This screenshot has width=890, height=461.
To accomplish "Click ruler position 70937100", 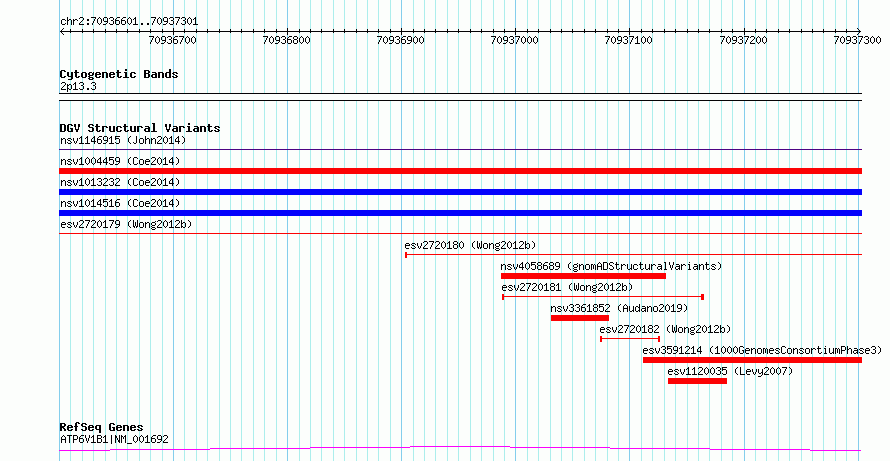I will pyautogui.click(x=629, y=40).
